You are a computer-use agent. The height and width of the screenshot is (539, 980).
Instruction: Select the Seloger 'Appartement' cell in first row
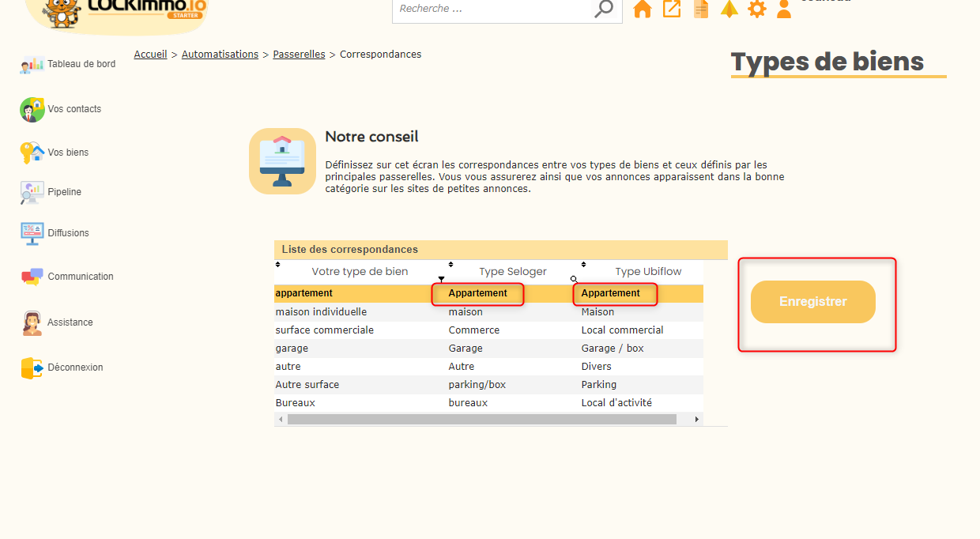(477, 293)
